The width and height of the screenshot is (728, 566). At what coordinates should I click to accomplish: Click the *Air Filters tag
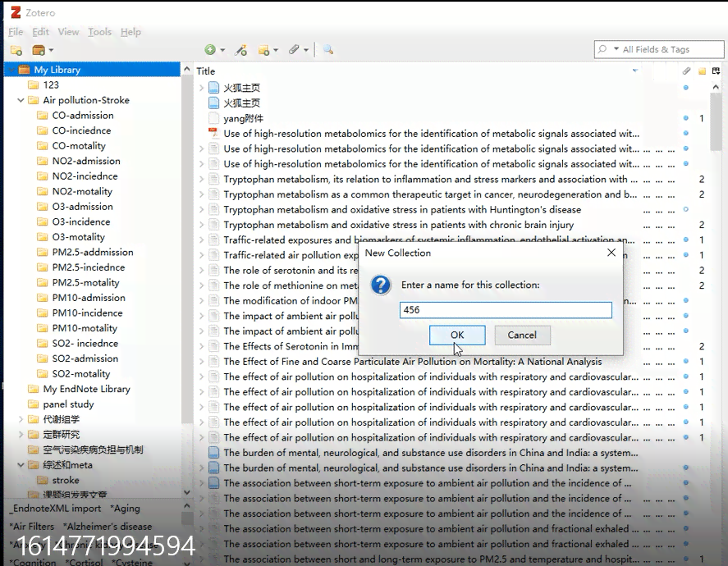(x=31, y=527)
